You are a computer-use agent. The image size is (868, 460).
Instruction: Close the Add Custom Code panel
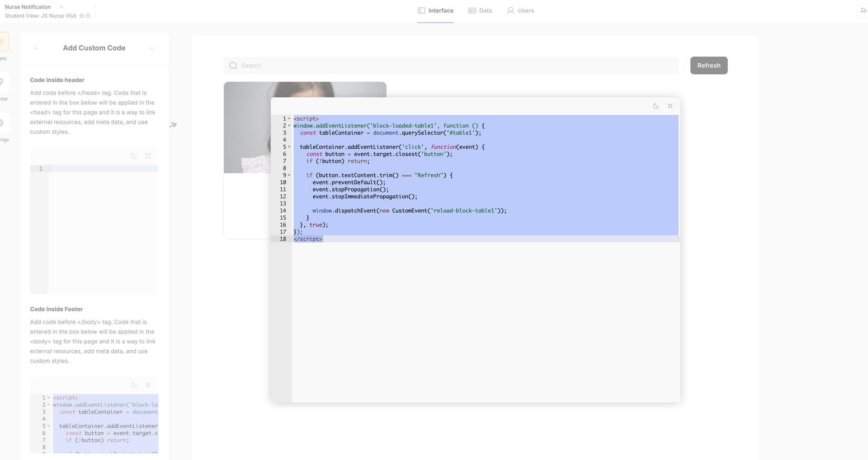pyautogui.click(x=152, y=48)
